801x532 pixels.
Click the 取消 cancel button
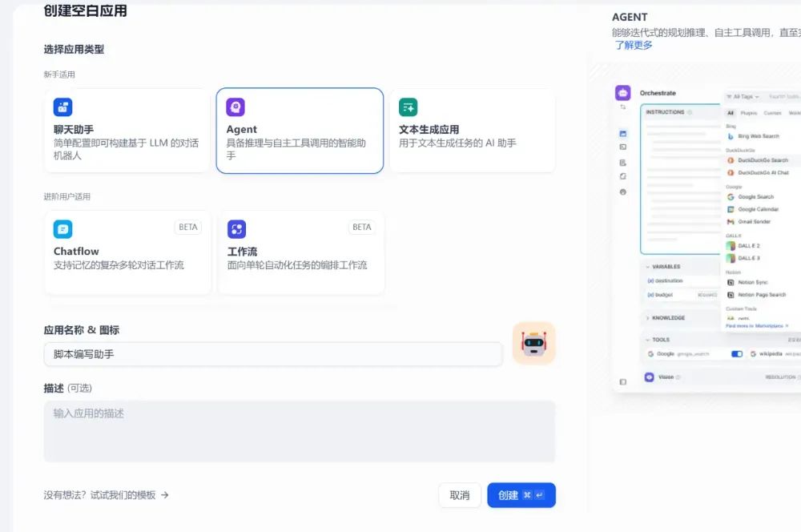click(x=460, y=495)
